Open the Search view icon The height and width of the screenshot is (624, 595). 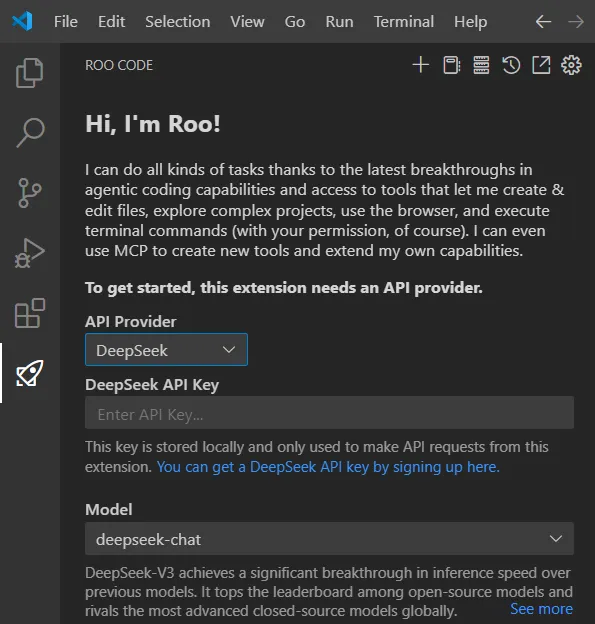tap(30, 133)
